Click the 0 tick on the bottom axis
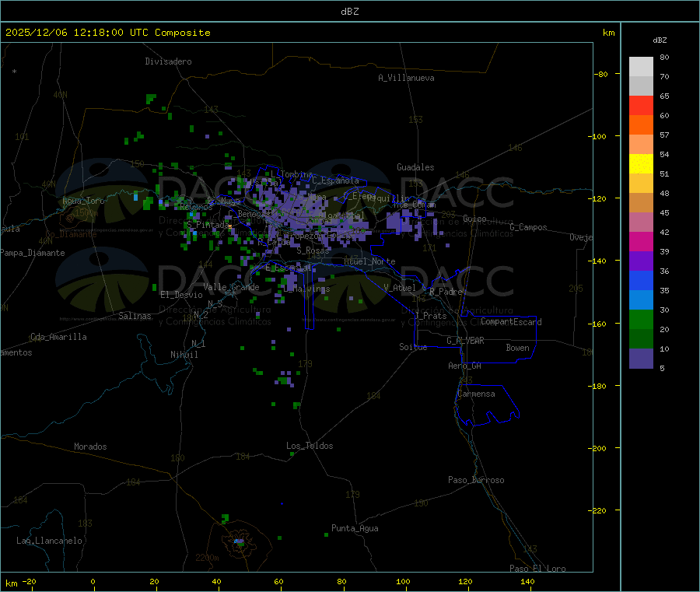 click(x=93, y=581)
